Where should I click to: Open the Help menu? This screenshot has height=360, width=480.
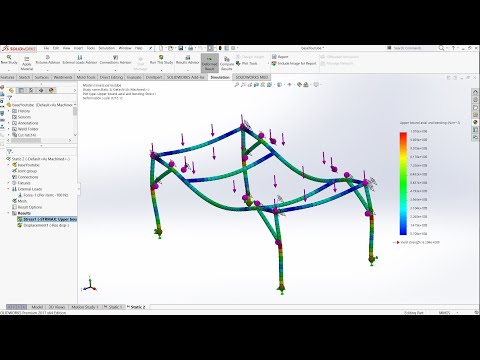pos(138,48)
